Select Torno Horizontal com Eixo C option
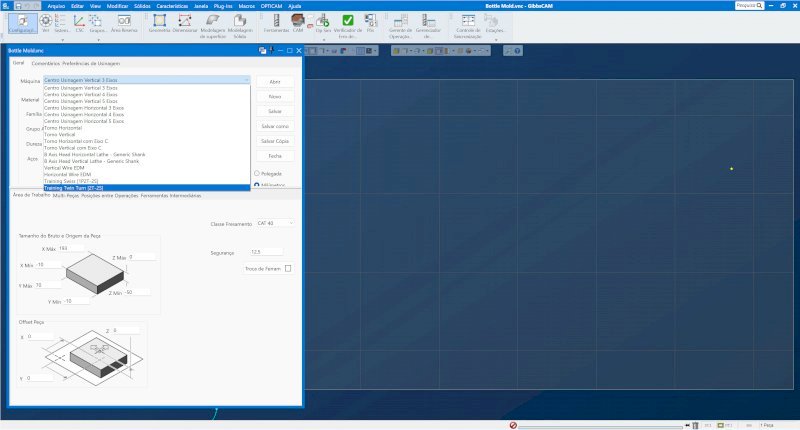Screen dimensions: 800x430 [147, 141]
